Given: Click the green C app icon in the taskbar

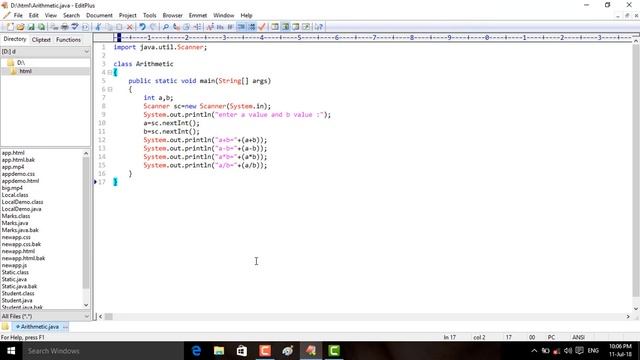Looking at the screenshot, I should (334, 351).
